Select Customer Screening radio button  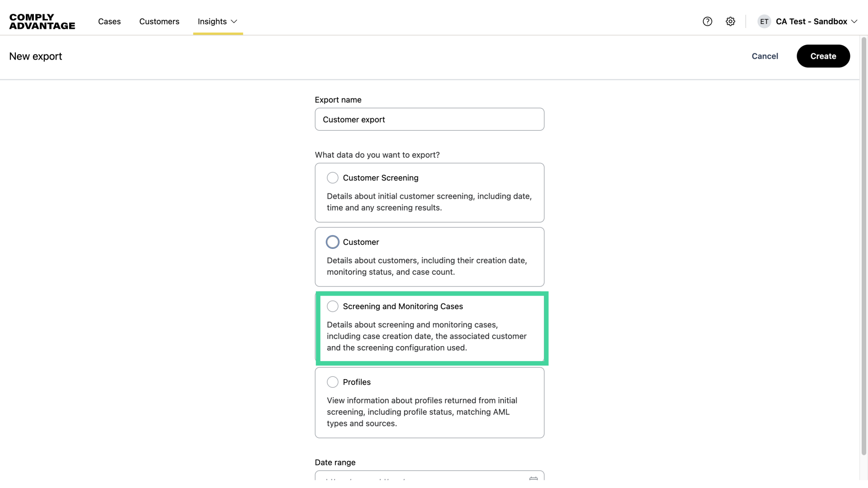click(332, 178)
